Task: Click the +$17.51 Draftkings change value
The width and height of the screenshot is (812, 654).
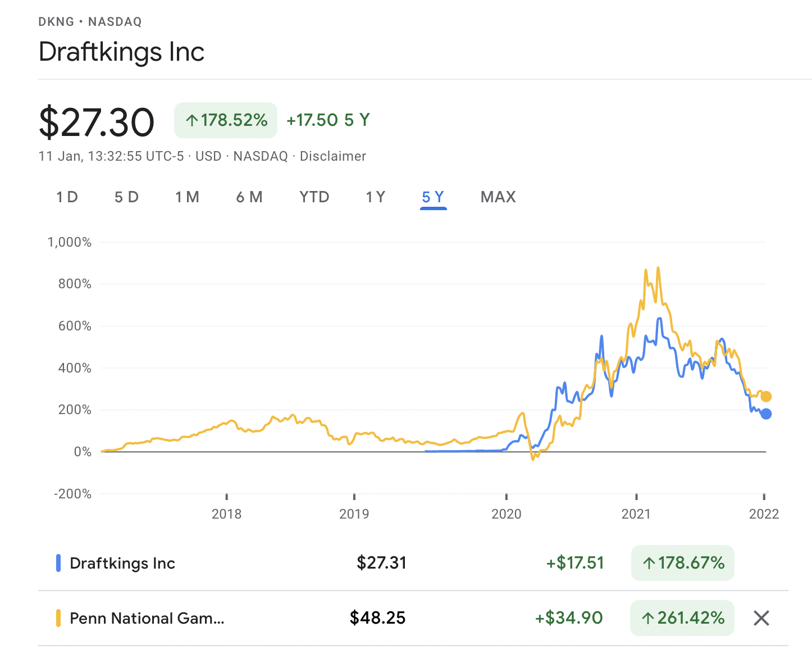Action: (575, 563)
